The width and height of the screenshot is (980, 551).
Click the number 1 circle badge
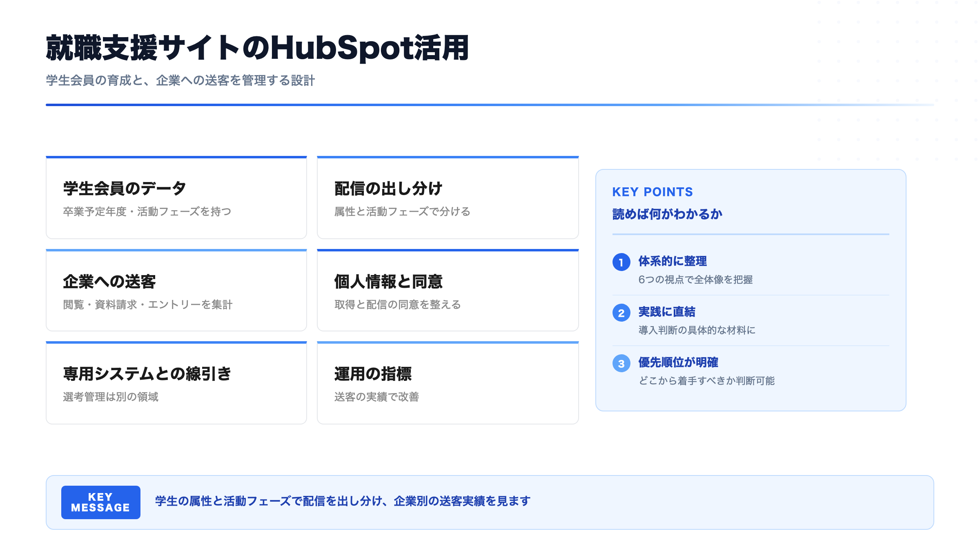click(x=621, y=262)
